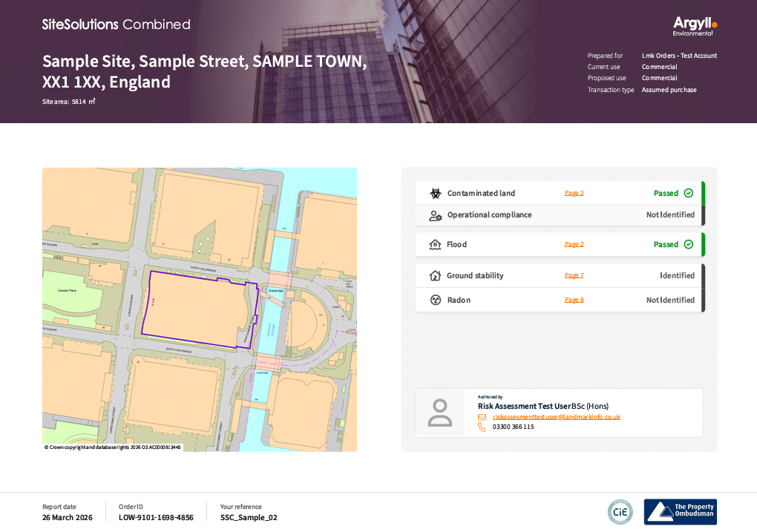Click the CiE certification badge
The height and width of the screenshot is (532, 757).
point(620,512)
